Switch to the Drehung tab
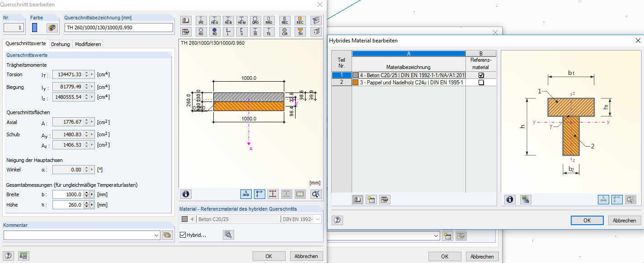The image size is (644, 263). tap(61, 44)
